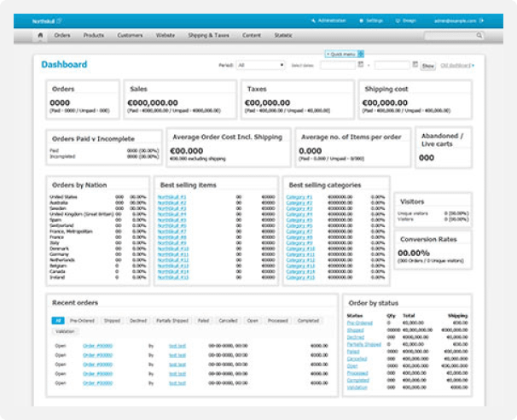Open Category #1 in best selling categories
Image resolution: width=517 pixels, height=420 pixels.
pos(299,197)
